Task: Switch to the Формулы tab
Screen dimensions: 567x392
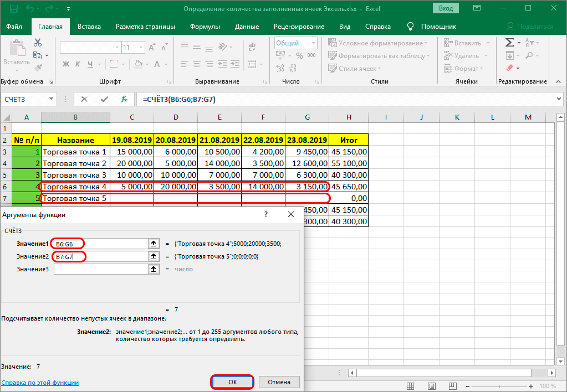Action: pos(205,27)
